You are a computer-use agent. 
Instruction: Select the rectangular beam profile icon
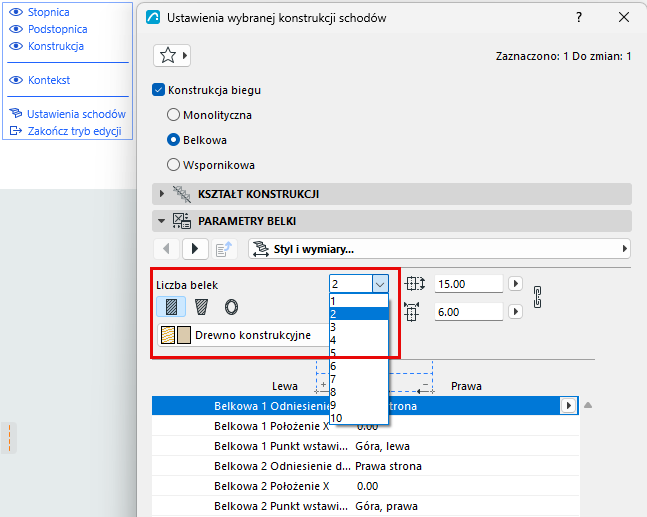click(x=171, y=307)
